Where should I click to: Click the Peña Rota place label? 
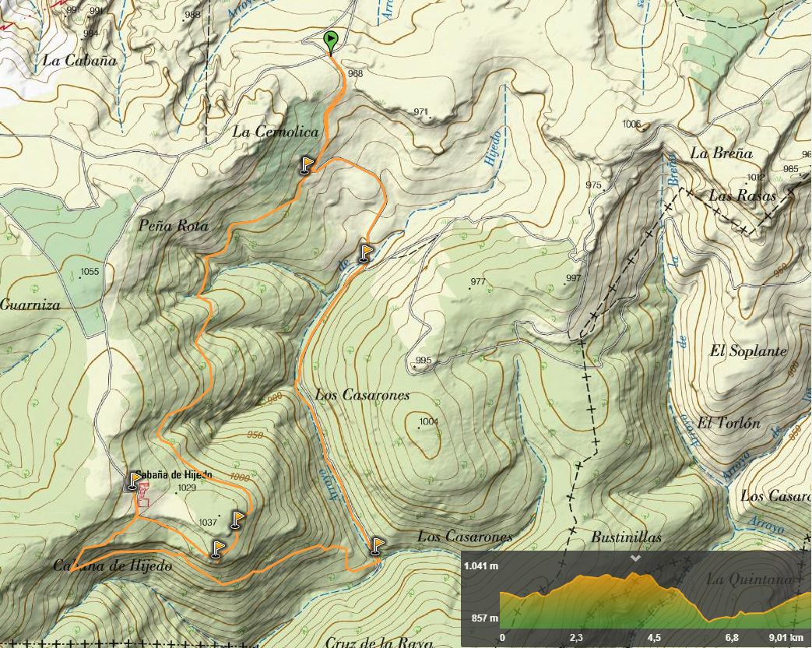pos(174,227)
